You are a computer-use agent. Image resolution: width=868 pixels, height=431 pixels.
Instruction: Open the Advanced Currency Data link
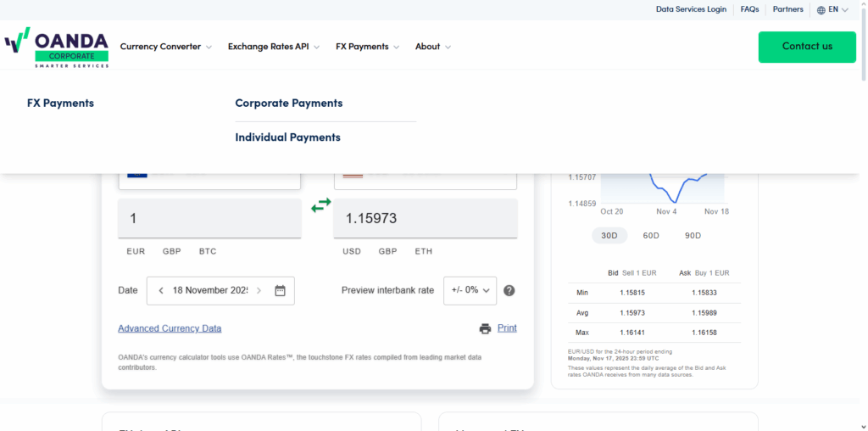(170, 328)
